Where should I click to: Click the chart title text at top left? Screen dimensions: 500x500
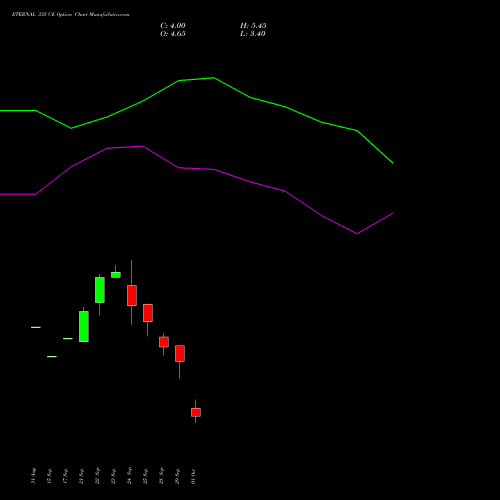point(70,14)
